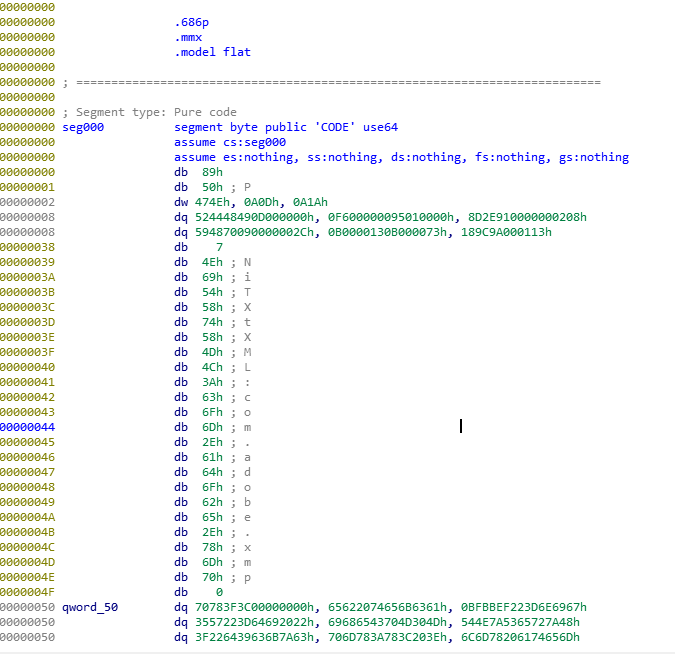Click the qword_50 label
The height and width of the screenshot is (654, 675).
coord(90,608)
